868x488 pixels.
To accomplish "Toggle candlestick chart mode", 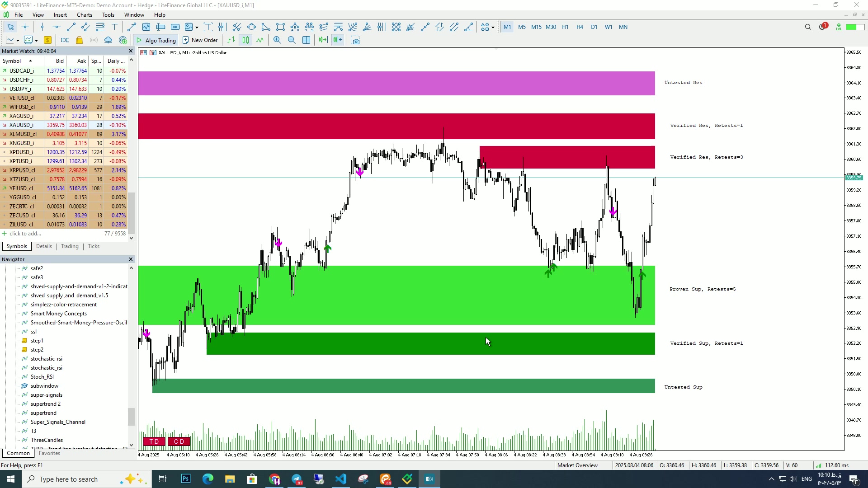I will [x=245, y=40].
